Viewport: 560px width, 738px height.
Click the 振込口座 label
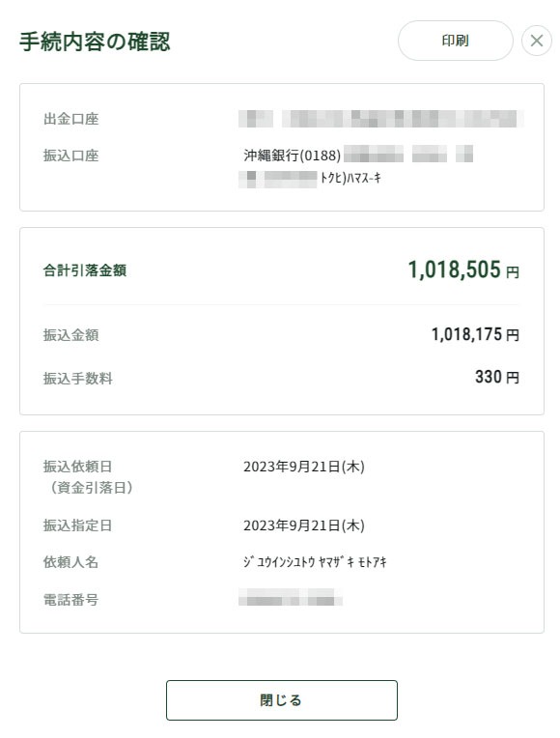point(71,156)
